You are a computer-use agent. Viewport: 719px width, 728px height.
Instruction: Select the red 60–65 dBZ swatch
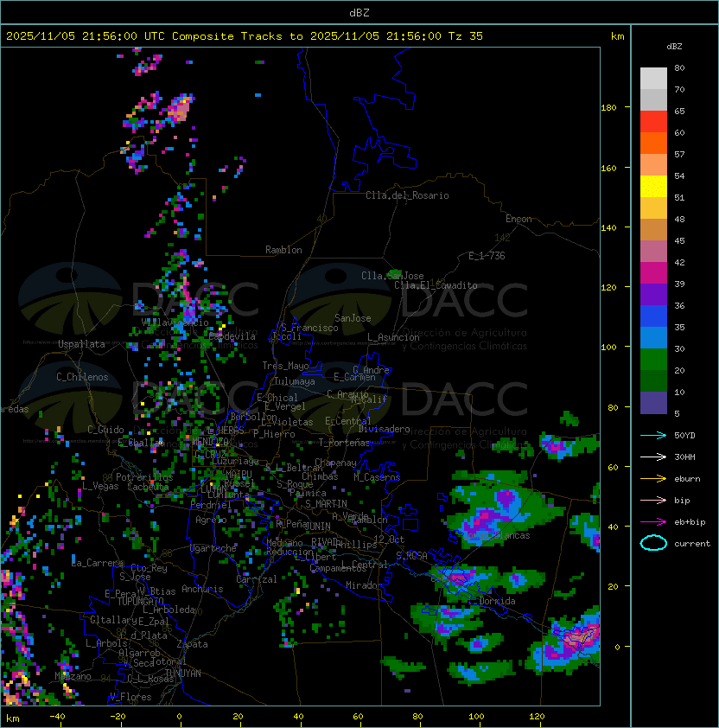(653, 122)
